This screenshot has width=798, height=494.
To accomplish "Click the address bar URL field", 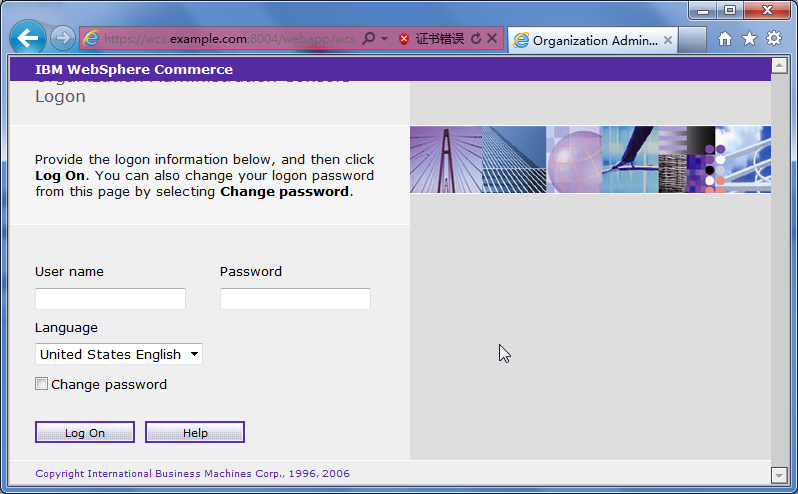I will [x=230, y=39].
